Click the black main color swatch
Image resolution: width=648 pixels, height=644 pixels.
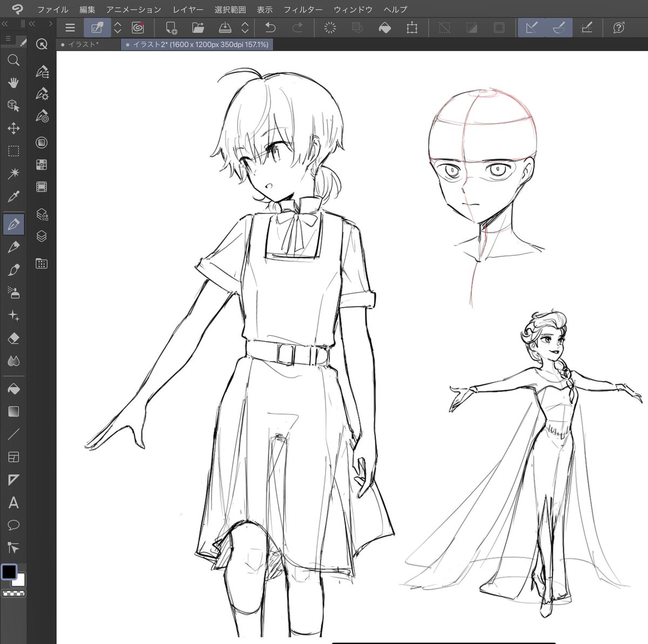[9, 572]
